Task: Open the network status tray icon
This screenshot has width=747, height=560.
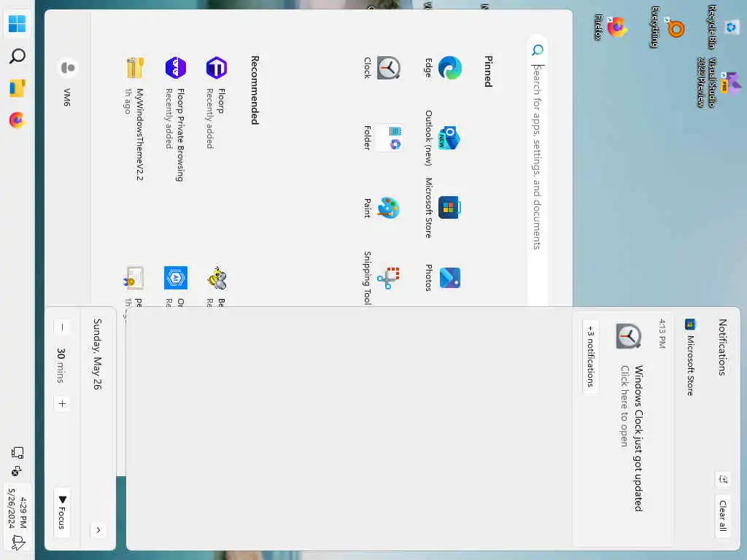Action: [18, 452]
